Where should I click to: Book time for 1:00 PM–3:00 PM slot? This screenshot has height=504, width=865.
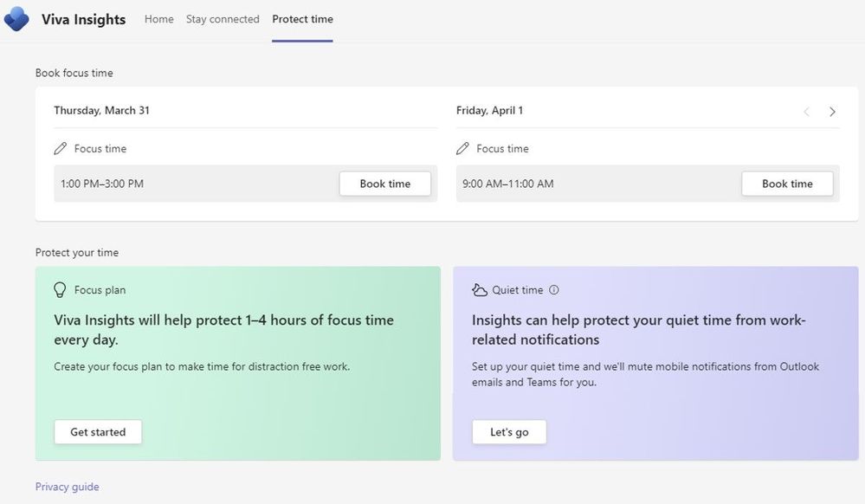click(x=385, y=184)
